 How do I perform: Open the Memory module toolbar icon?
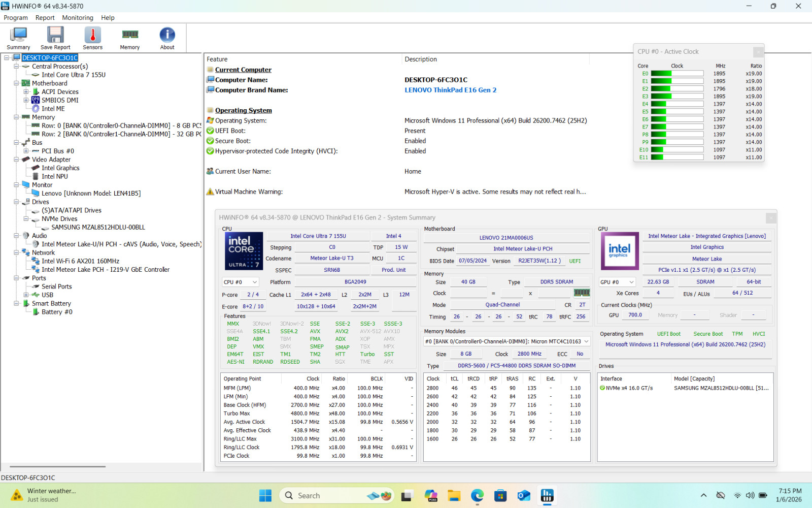[130, 39]
